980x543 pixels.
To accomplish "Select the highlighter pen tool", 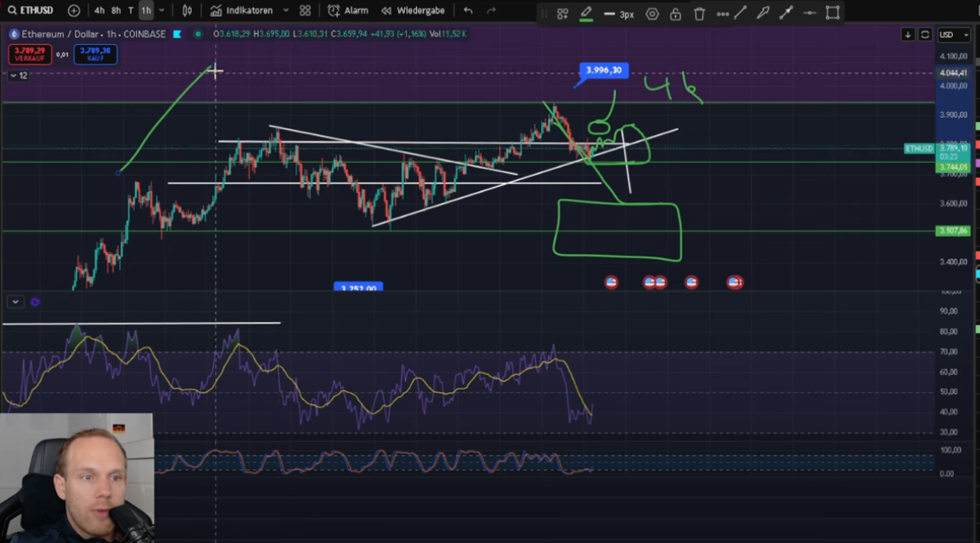I will pos(763,13).
